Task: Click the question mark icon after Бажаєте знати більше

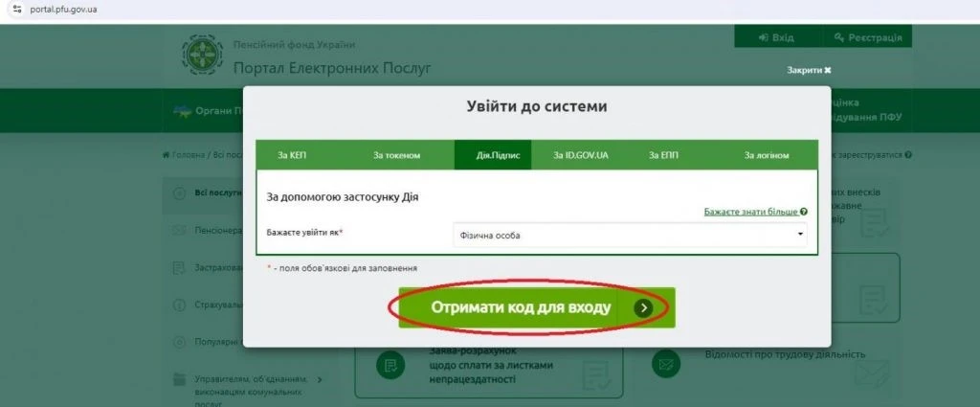Action: 804,211
